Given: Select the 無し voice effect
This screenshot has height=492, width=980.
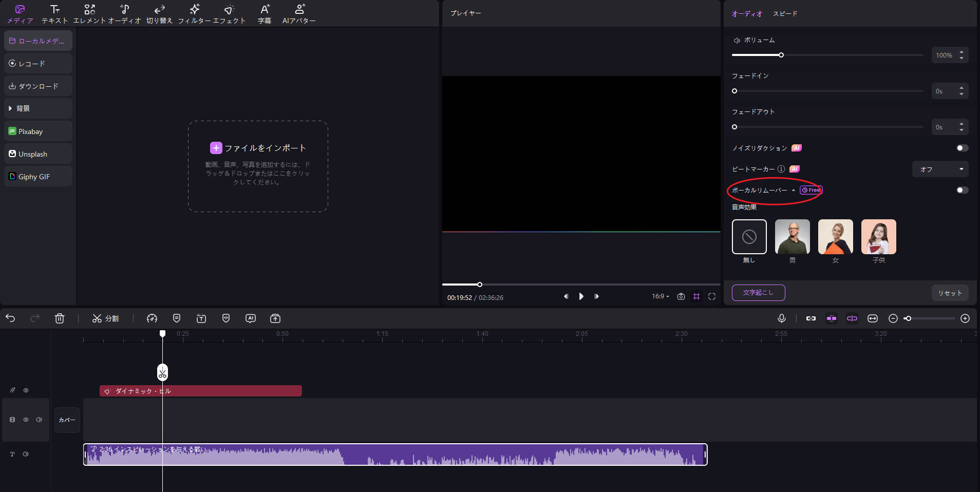Looking at the screenshot, I should click(x=749, y=237).
